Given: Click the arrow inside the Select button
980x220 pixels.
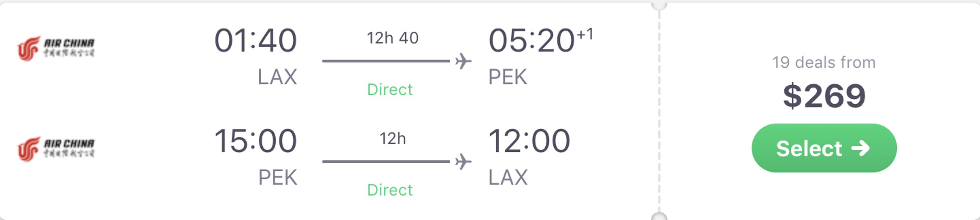Looking at the screenshot, I should [861, 148].
